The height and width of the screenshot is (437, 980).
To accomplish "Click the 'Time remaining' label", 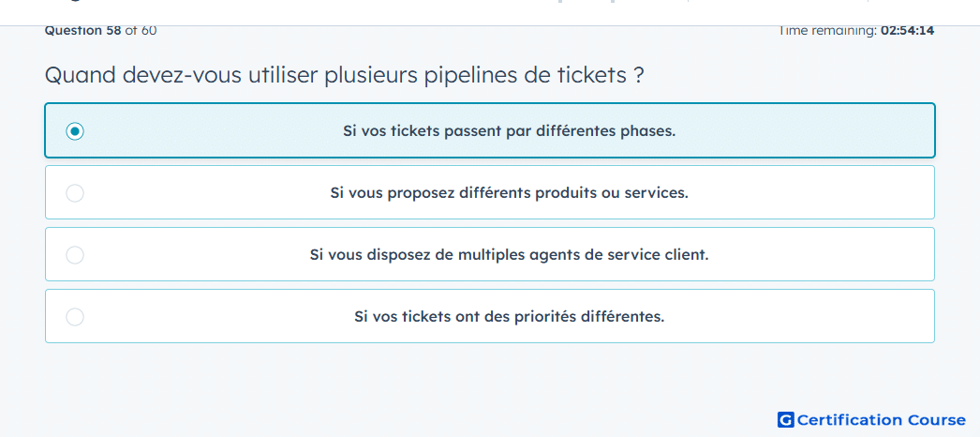I will (827, 30).
